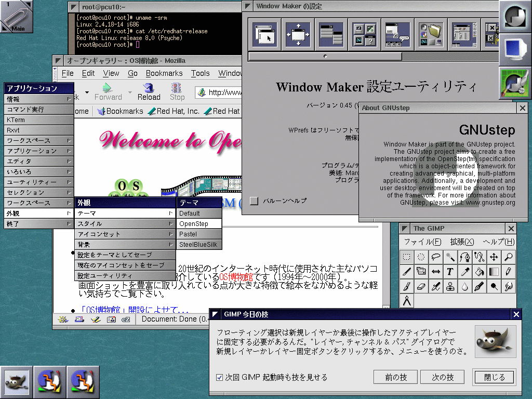Select GIMP clone stamp tool
The image size is (532, 399).
(450, 286)
